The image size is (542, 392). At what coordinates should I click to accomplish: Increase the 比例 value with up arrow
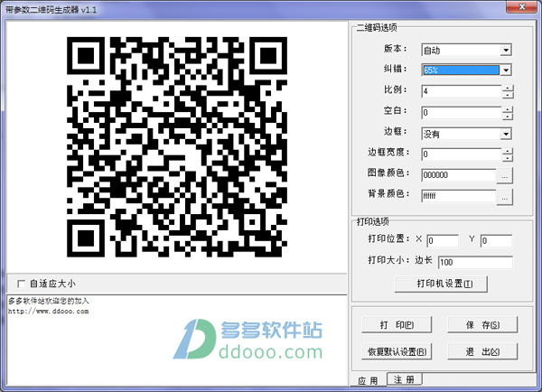coord(508,89)
